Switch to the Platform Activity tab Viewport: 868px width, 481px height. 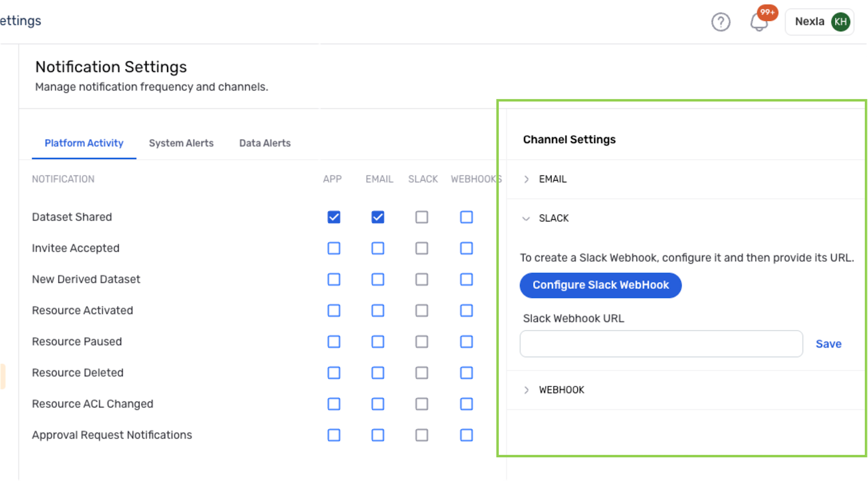84,143
